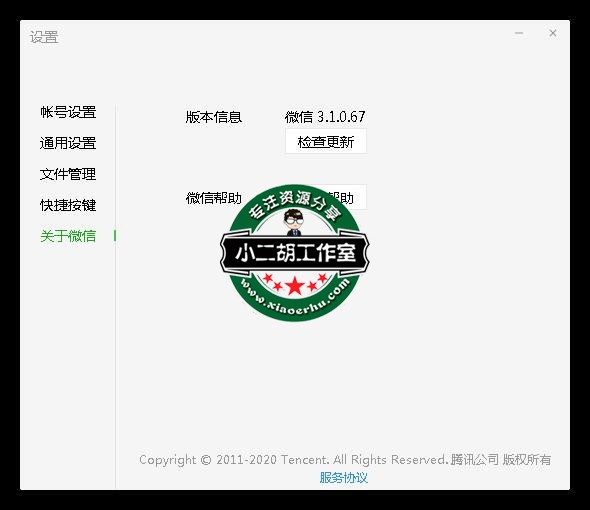Viewport: 590px width, 510px height.
Task: Go to 快捷按键 settings
Action: [68, 205]
